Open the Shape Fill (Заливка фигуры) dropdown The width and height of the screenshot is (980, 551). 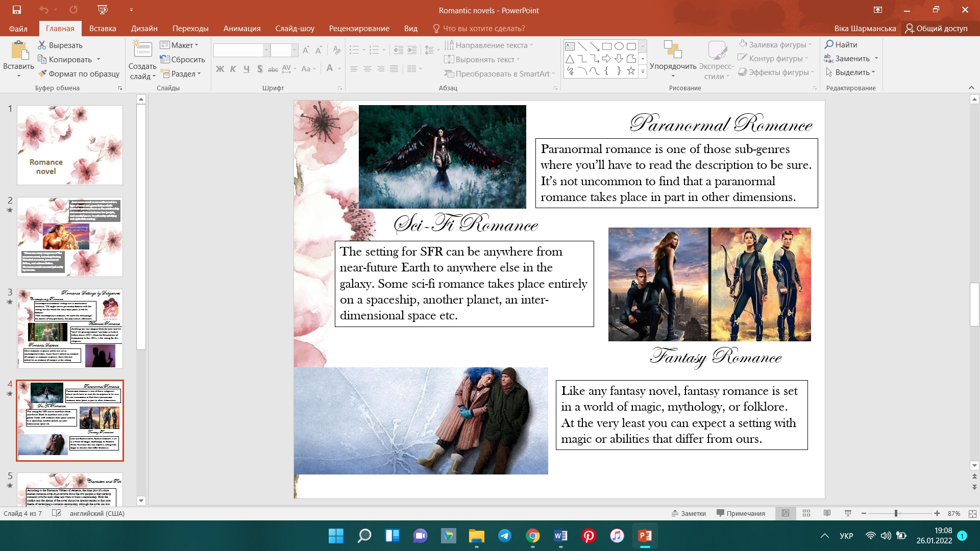810,44
